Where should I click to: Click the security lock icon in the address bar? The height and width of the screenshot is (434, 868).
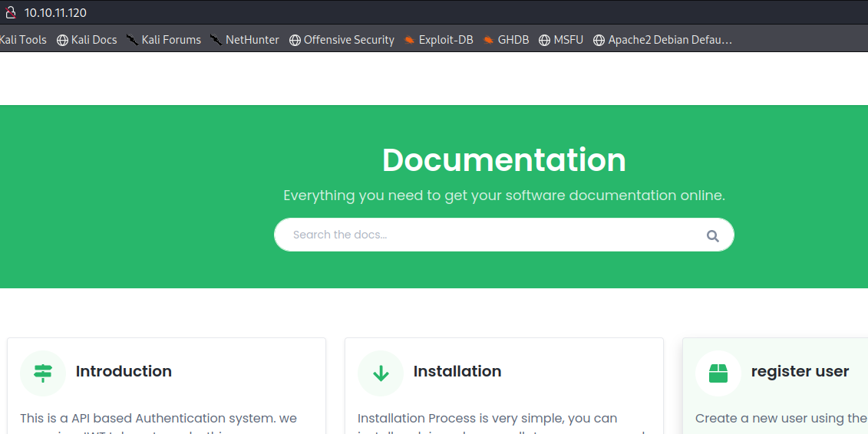click(x=11, y=12)
